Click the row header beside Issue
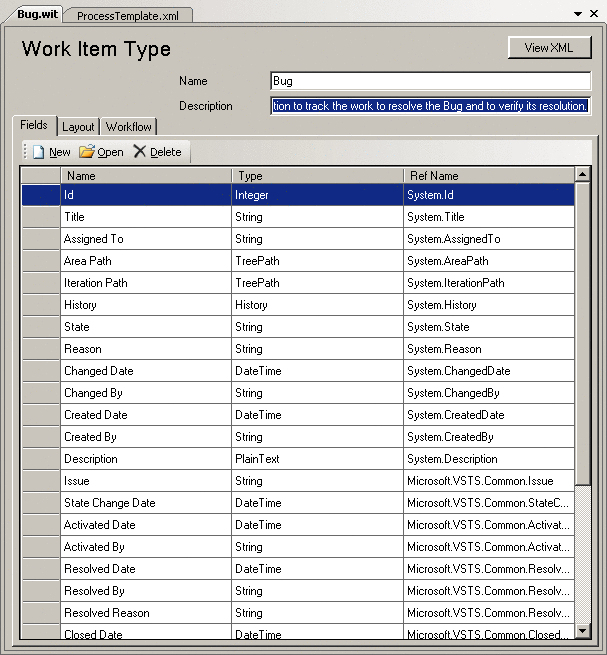The width and height of the screenshot is (607, 655). point(41,481)
